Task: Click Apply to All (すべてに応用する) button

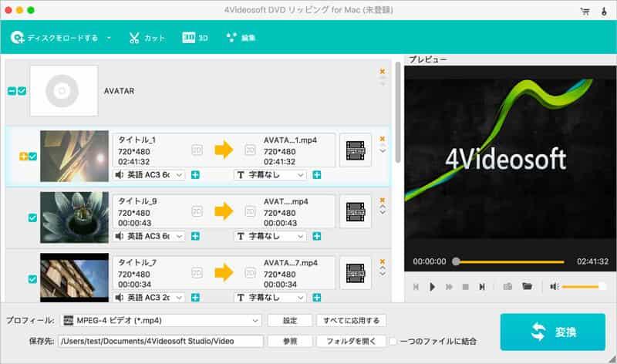Action: pyautogui.click(x=352, y=321)
